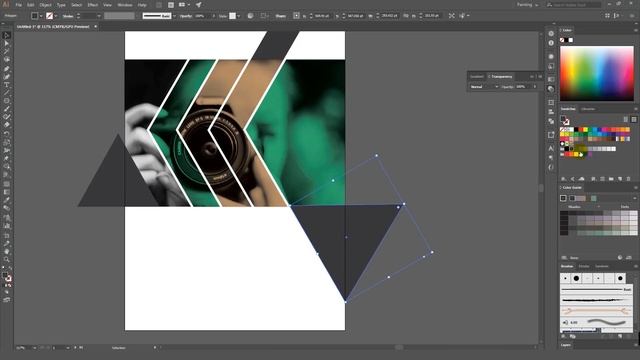Select the Rectangle shape tool
This screenshot has height=360, width=640.
7,101
